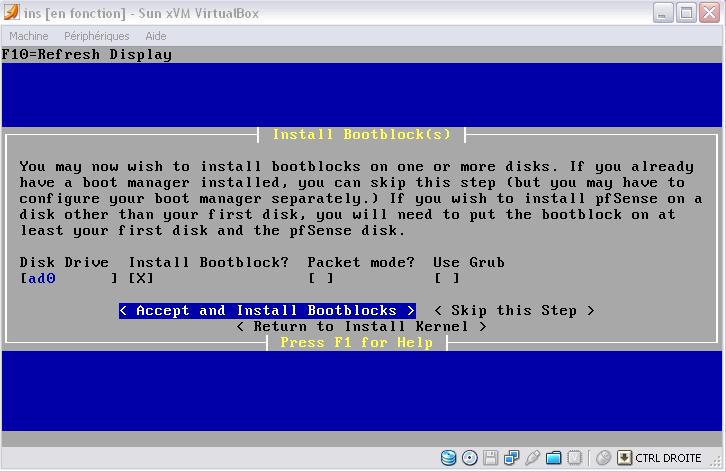Click the ad0 Disk Drive field

[68, 278]
